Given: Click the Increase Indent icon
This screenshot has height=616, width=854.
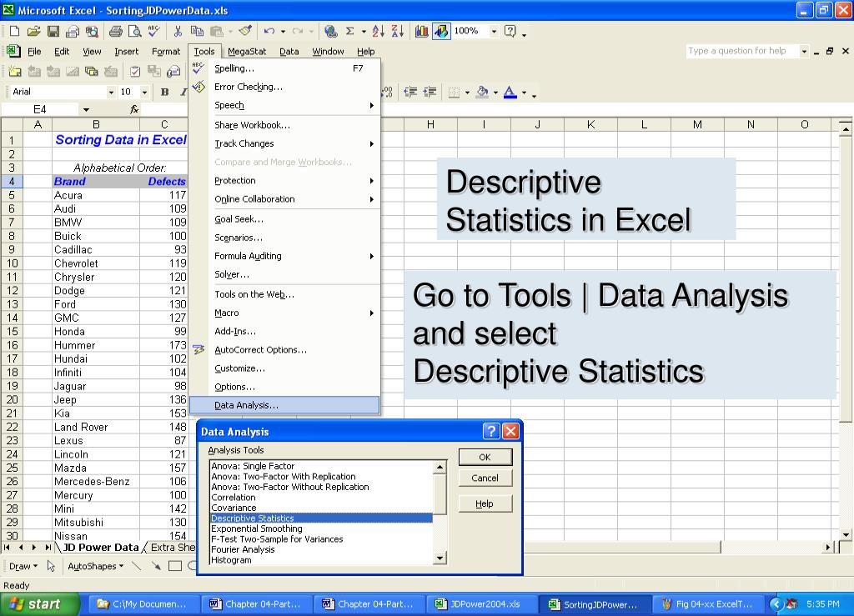Looking at the screenshot, I should pyautogui.click(x=430, y=92).
